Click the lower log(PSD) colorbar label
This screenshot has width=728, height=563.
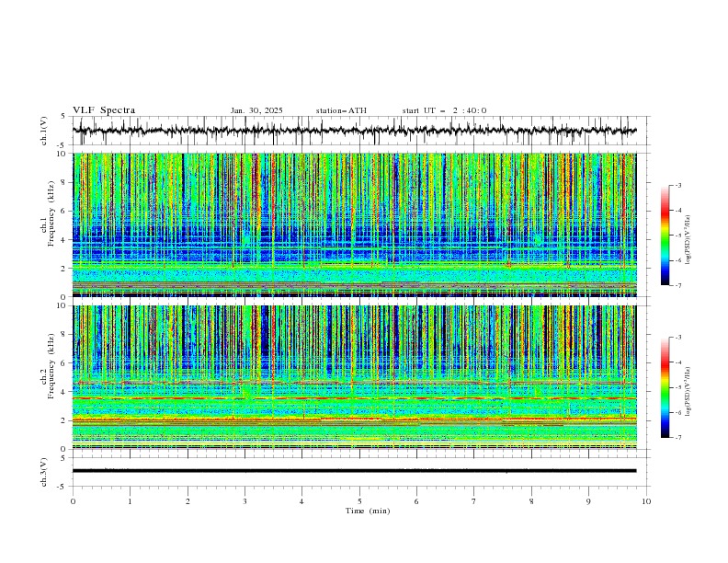pyautogui.click(x=688, y=392)
